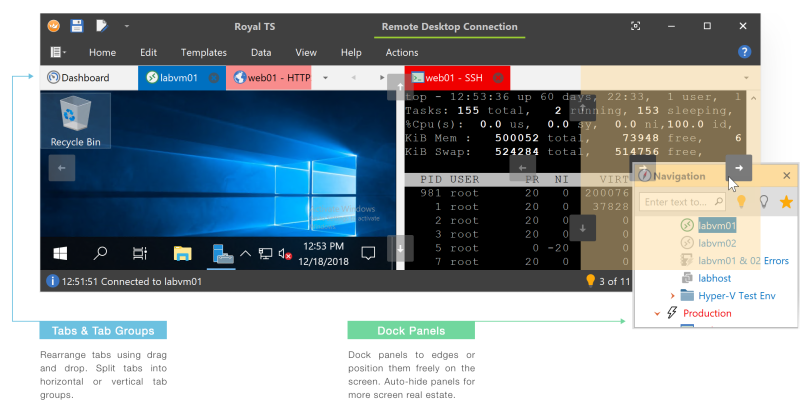Select labhost in the Navigation tree
The height and width of the screenshot is (400, 800).
715,277
